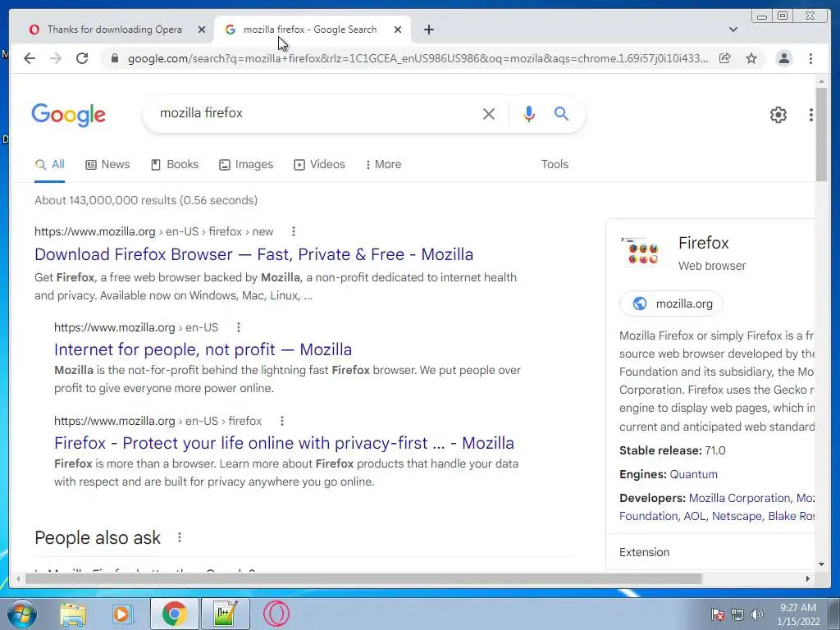Click the Stable release 71.0 text

(673, 450)
